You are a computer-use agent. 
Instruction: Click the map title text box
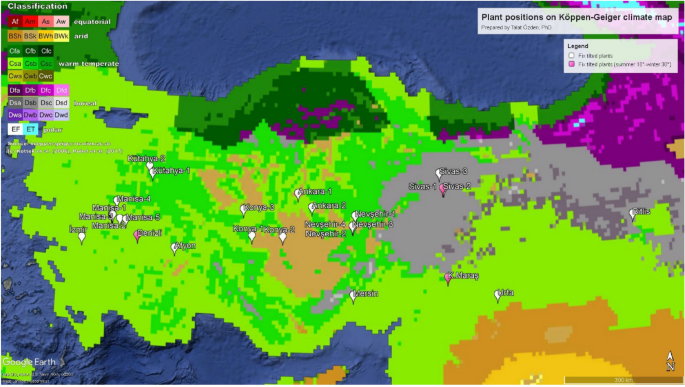click(x=577, y=21)
